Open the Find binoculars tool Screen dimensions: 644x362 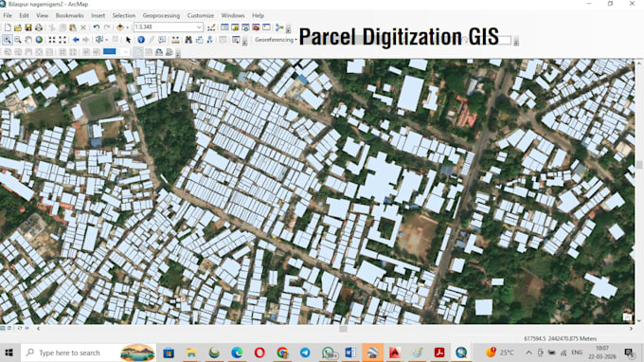click(188, 40)
